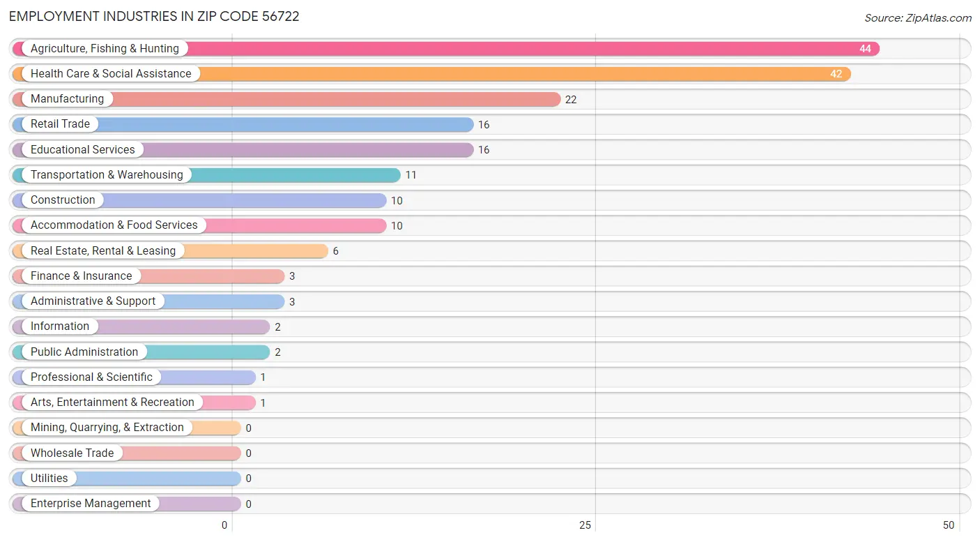This screenshot has width=980, height=542.
Task: Click the Public Administration label
Action: 84,352
